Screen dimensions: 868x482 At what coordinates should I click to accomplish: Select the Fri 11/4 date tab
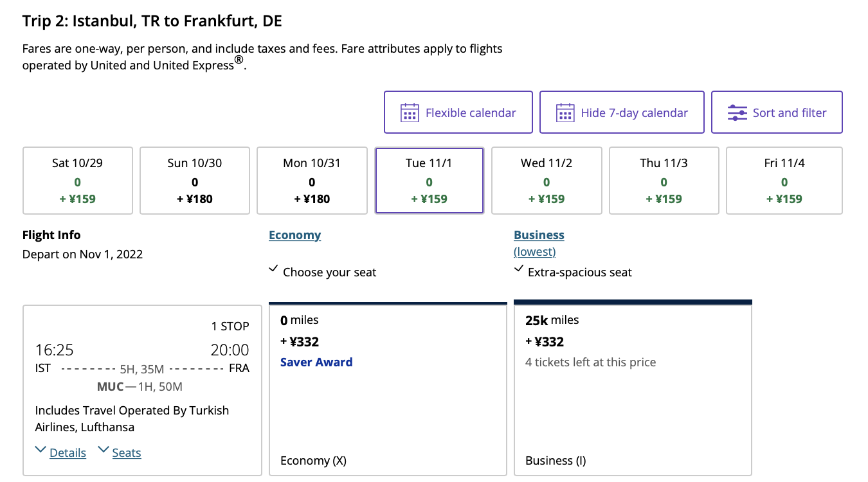click(784, 181)
